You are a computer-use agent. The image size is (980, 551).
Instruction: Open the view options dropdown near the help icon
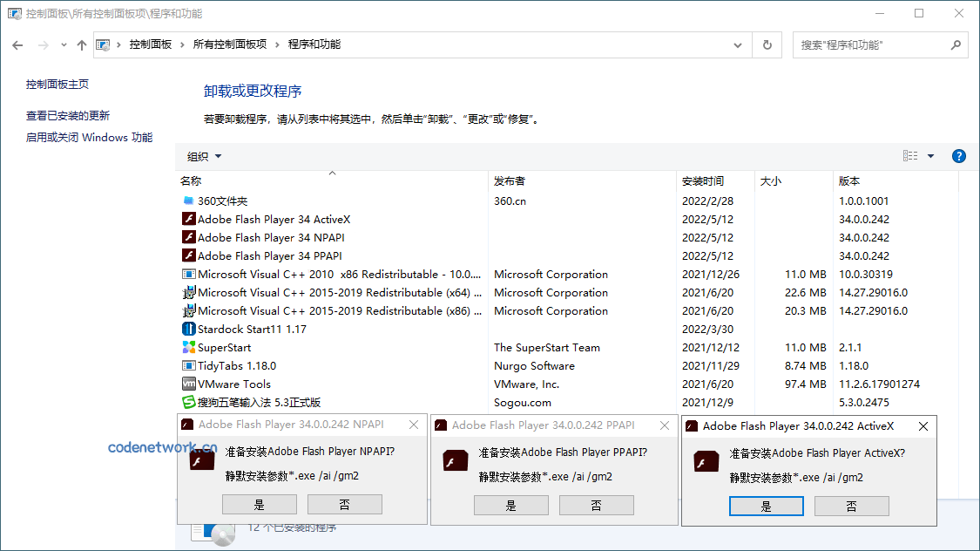click(x=929, y=155)
